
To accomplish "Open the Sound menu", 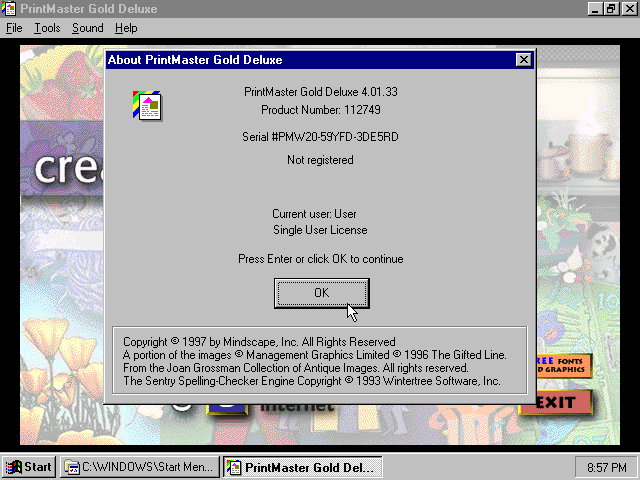I will coord(87,28).
